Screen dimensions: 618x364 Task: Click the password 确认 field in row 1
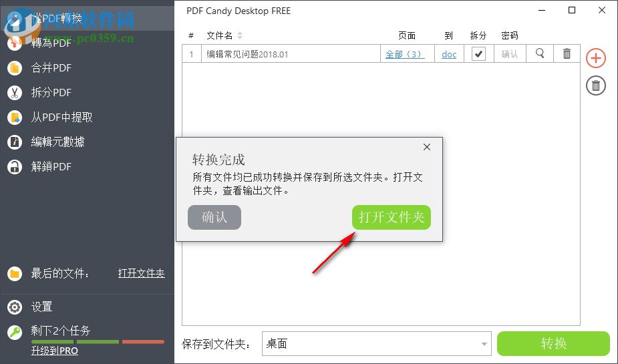pyautogui.click(x=509, y=54)
